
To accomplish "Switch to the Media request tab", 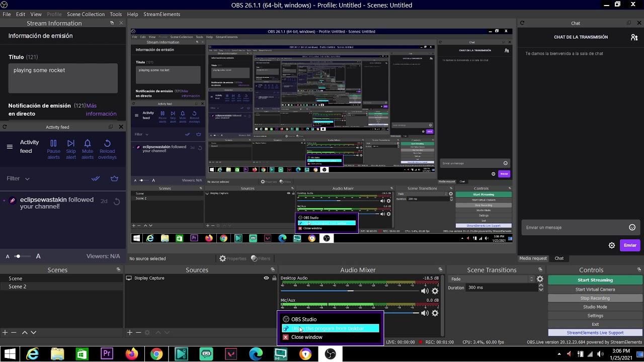I will coord(533,258).
